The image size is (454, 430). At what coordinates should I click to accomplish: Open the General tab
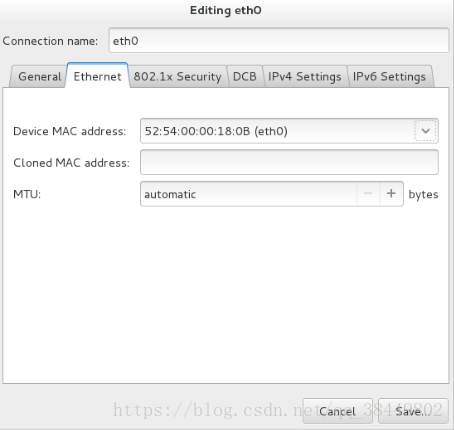click(39, 77)
